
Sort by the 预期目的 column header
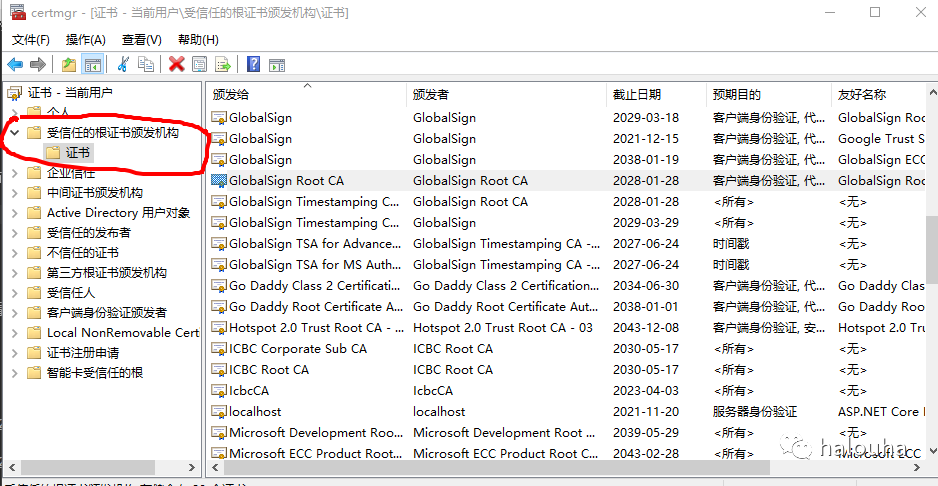point(769,95)
